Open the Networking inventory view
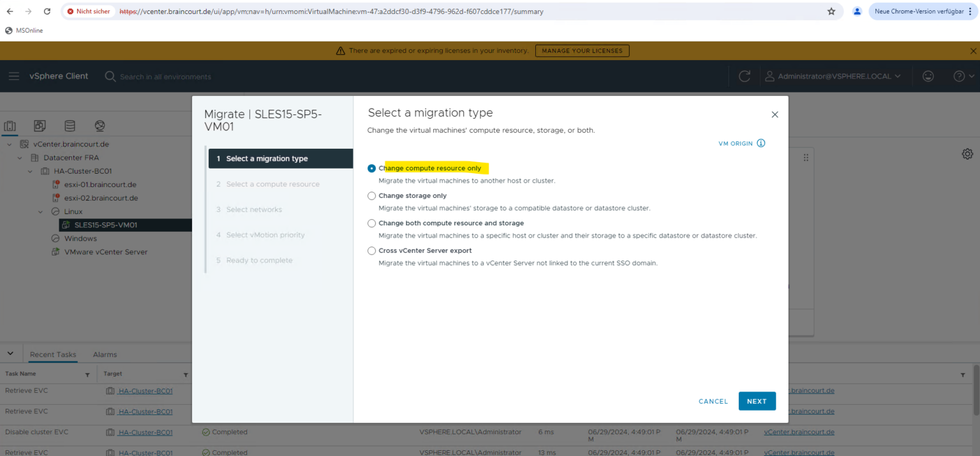980x456 pixels. click(99, 126)
